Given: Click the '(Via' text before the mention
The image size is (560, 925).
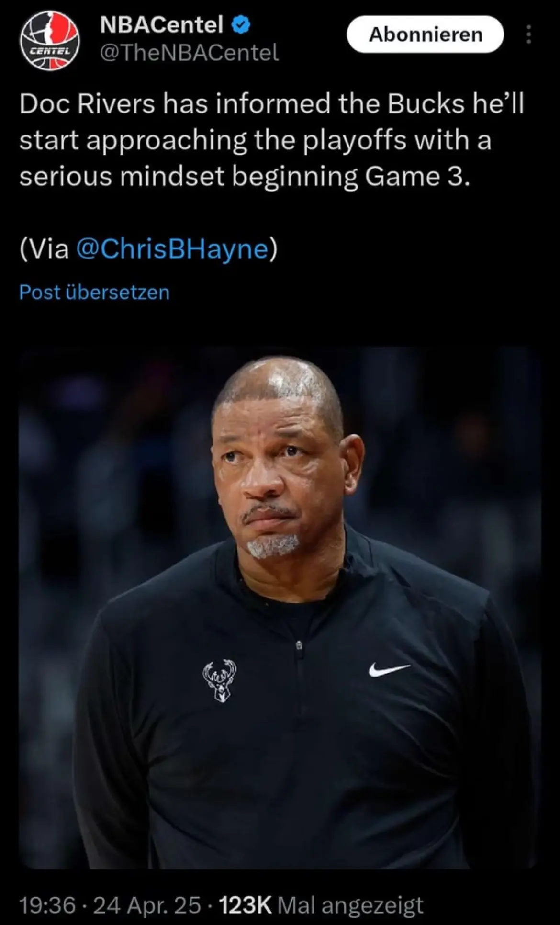Looking at the screenshot, I should [45, 249].
